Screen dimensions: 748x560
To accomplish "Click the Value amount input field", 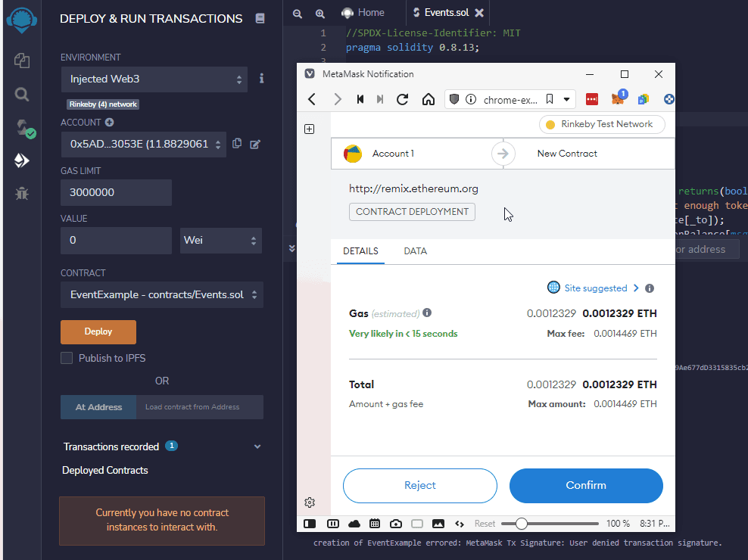I will click(x=116, y=241).
